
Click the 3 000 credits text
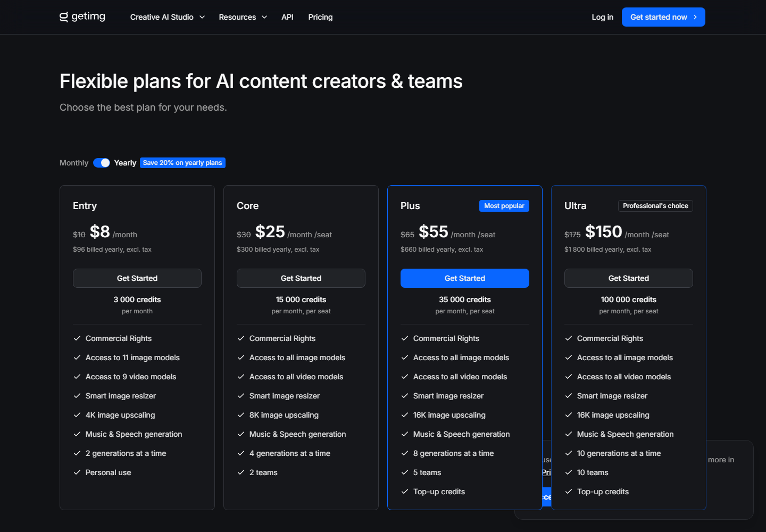137,300
